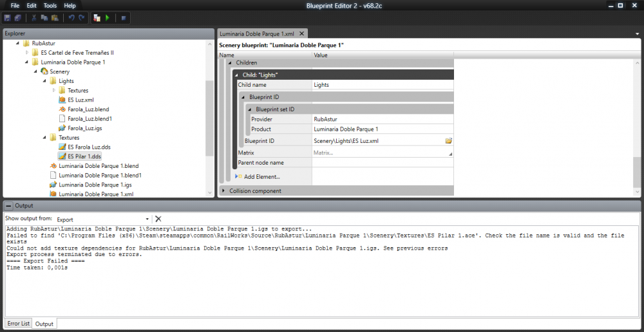Click the Paste clipboard toolbar icon
This screenshot has width=644, height=332.
tap(55, 17)
